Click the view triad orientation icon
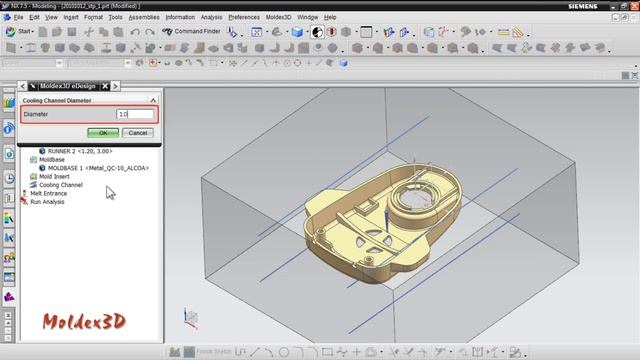Image resolution: width=640 pixels, height=360 pixels. coord(191,318)
